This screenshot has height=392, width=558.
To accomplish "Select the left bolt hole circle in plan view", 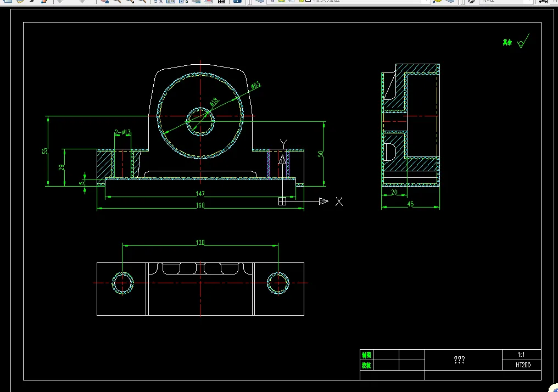I will click(123, 283).
